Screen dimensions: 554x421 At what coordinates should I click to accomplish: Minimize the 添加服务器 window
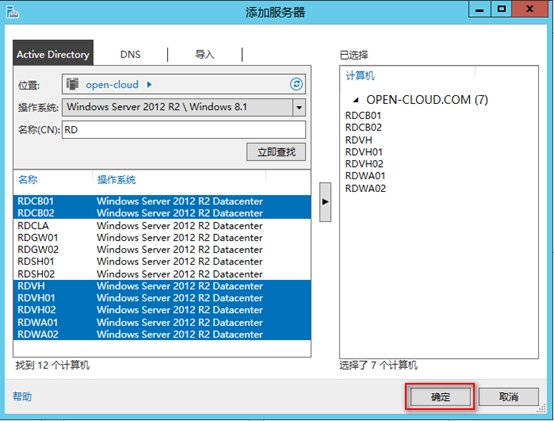(479, 9)
